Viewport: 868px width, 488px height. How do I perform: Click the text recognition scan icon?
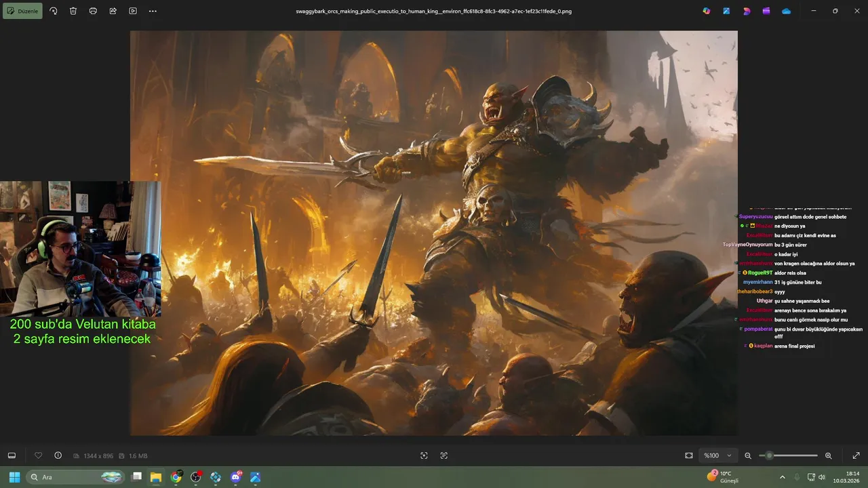pos(443,455)
